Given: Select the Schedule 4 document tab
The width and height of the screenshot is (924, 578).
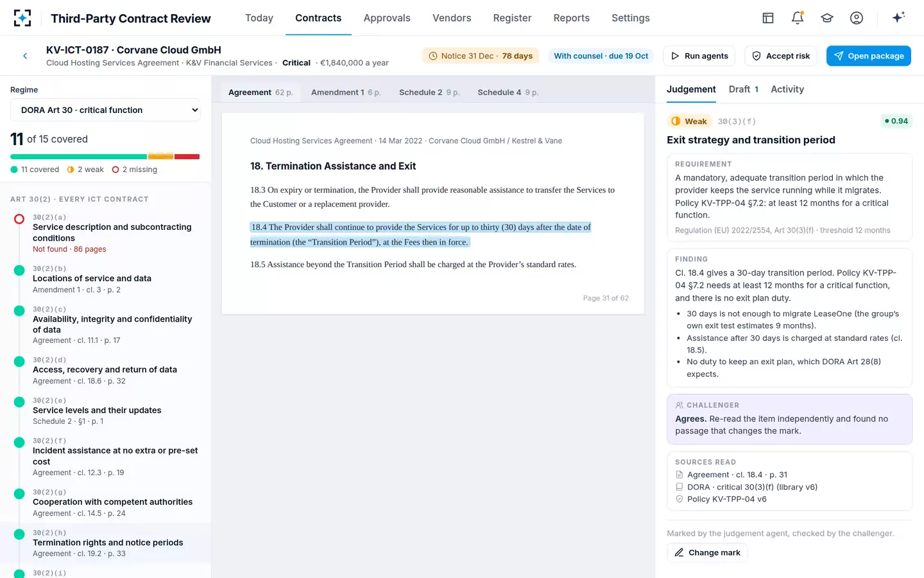Looking at the screenshot, I should tap(508, 92).
